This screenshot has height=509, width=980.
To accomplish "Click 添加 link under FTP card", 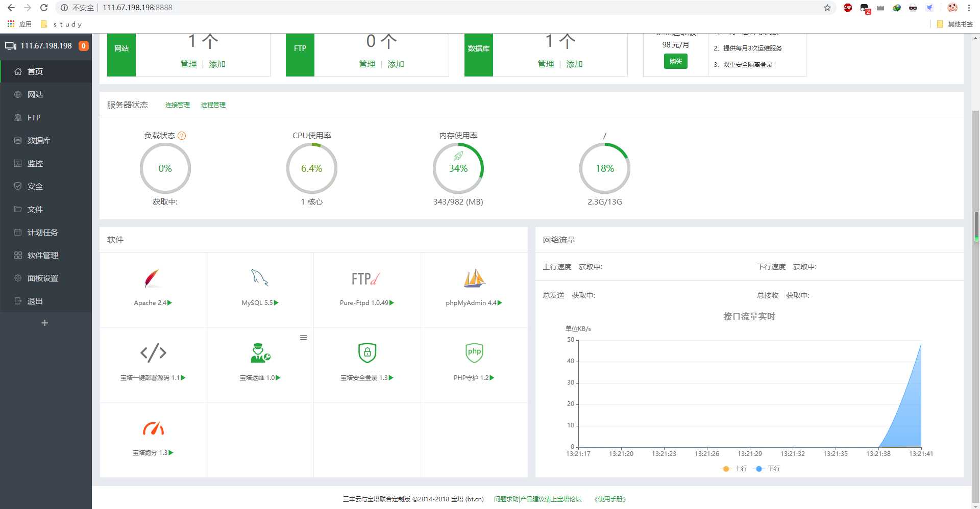I will pos(396,64).
